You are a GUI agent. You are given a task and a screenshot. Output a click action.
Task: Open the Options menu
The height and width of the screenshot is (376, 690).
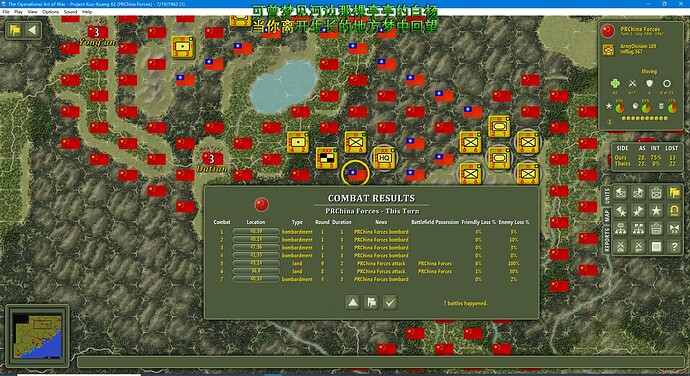click(51, 12)
